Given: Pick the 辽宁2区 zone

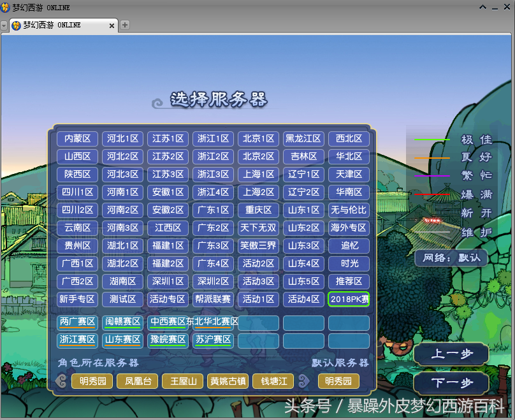Looking at the screenshot, I should (x=303, y=192).
